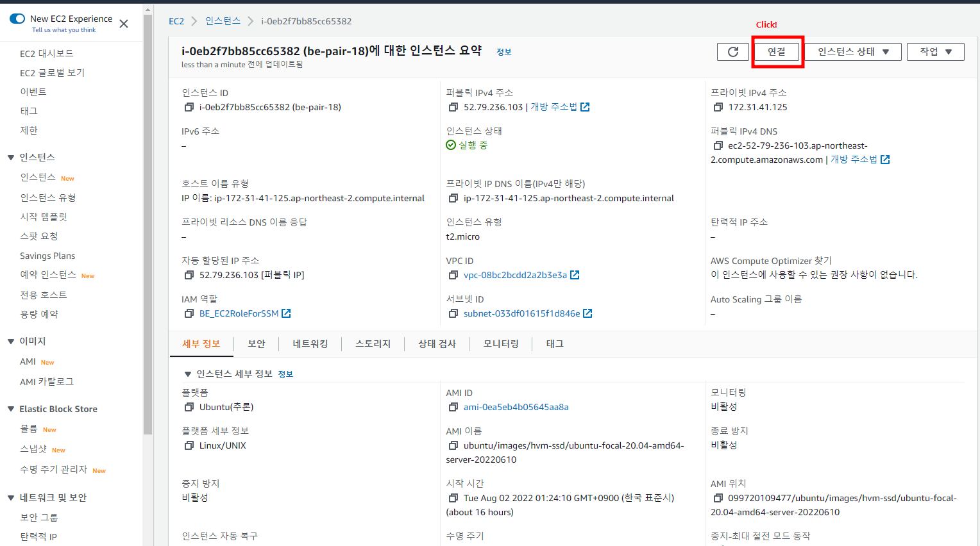The height and width of the screenshot is (546, 980).
Task: Click the EC2 breadcrumb link
Action: pos(176,21)
